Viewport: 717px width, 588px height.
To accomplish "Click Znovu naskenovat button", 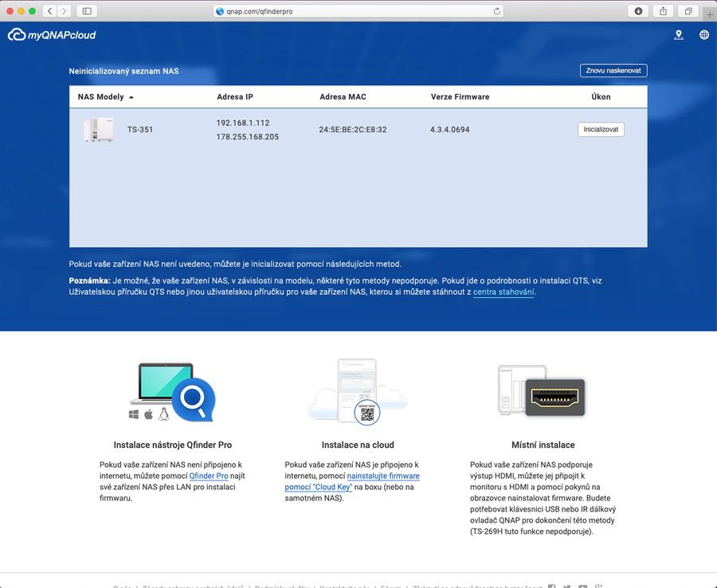I will point(613,71).
